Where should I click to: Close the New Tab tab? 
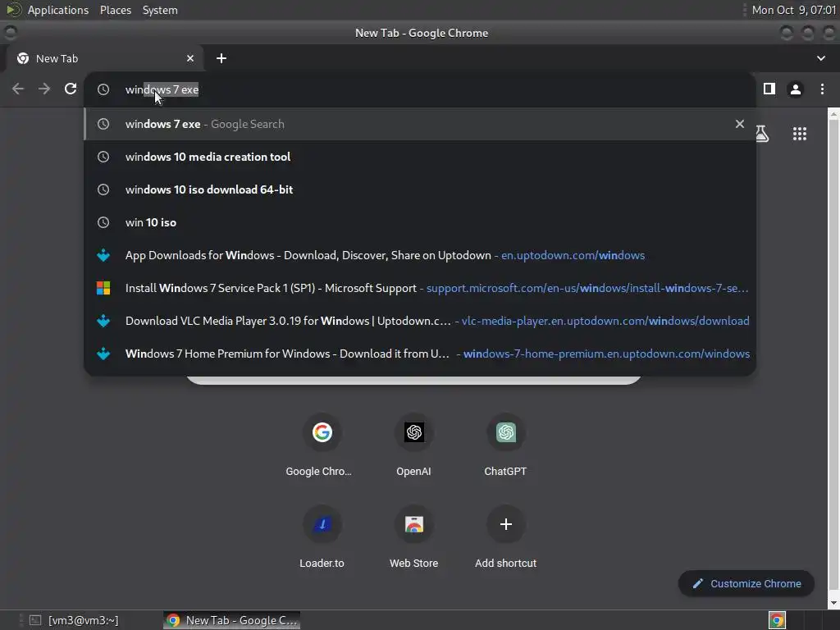tap(190, 58)
